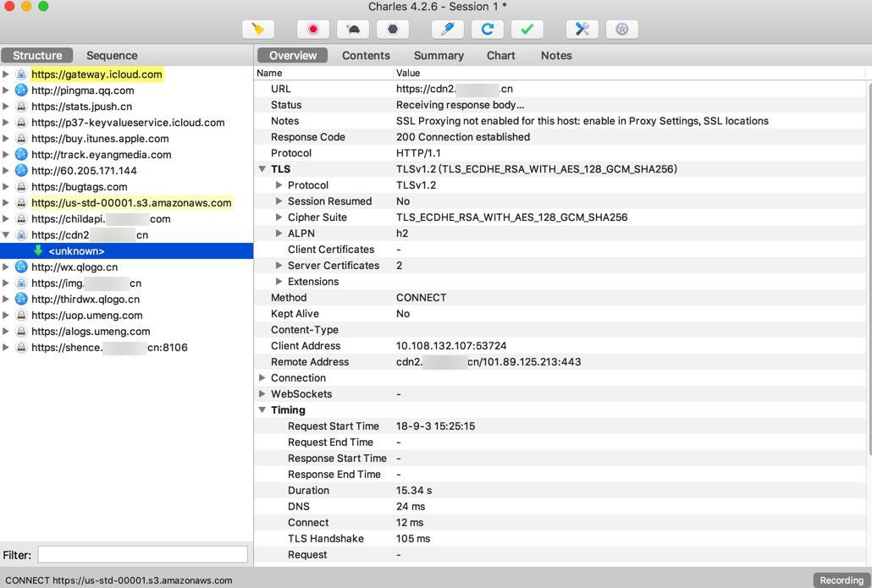Select https://buy.itunes.apple.com in the tree
The height and width of the screenshot is (588, 872).
(100, 139)
